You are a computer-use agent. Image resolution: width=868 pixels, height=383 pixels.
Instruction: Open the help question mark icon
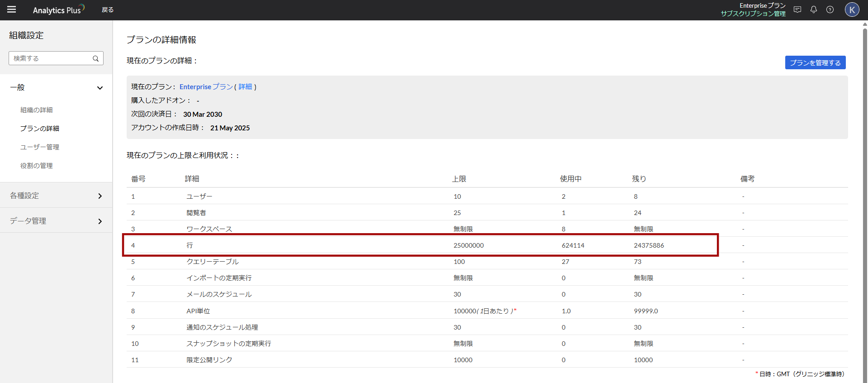point(830,10)
